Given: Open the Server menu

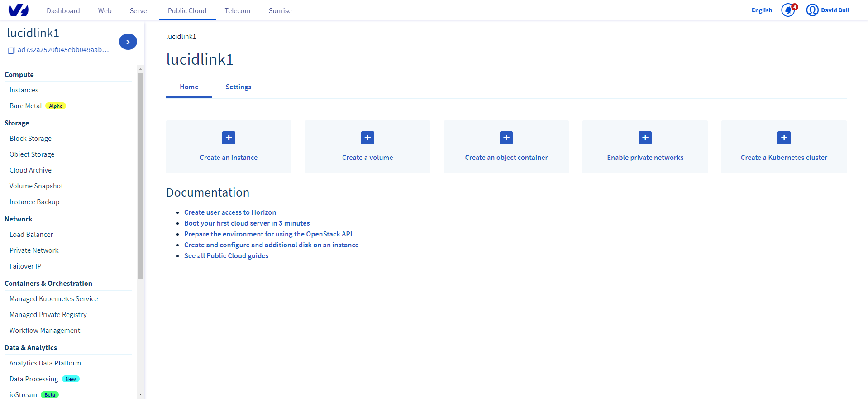Looking at the screenshot, I should click(139, 10).
